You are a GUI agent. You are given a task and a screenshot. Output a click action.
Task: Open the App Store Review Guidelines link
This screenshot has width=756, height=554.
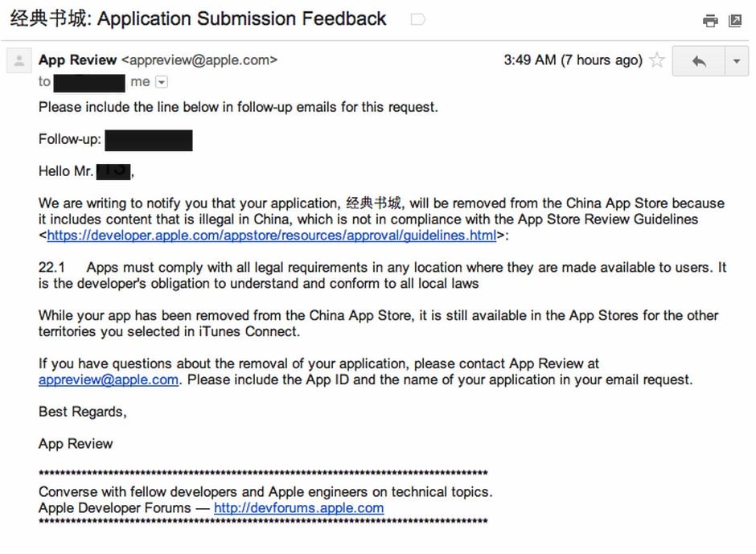click(272, 236)
